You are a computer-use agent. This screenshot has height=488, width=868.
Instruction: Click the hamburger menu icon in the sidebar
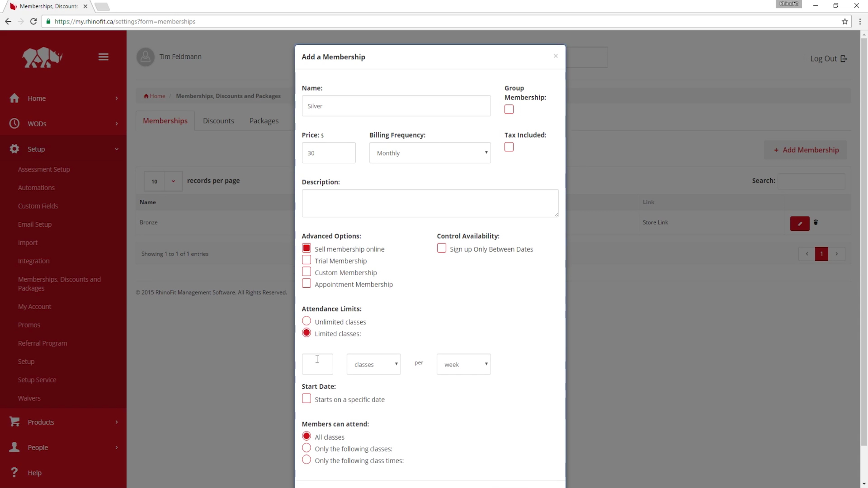click(103, 57)
